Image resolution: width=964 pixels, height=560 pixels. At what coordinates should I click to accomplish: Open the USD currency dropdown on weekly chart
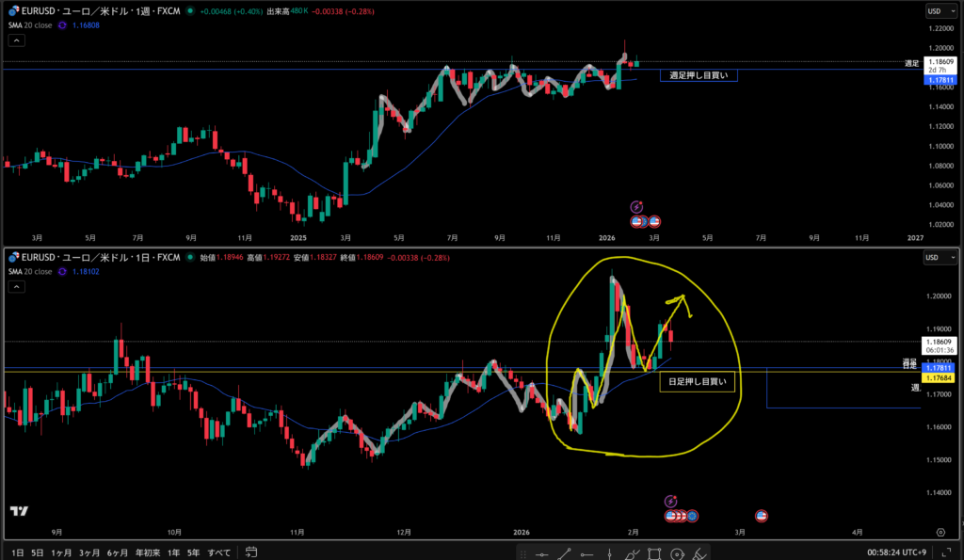coord(934,12)
